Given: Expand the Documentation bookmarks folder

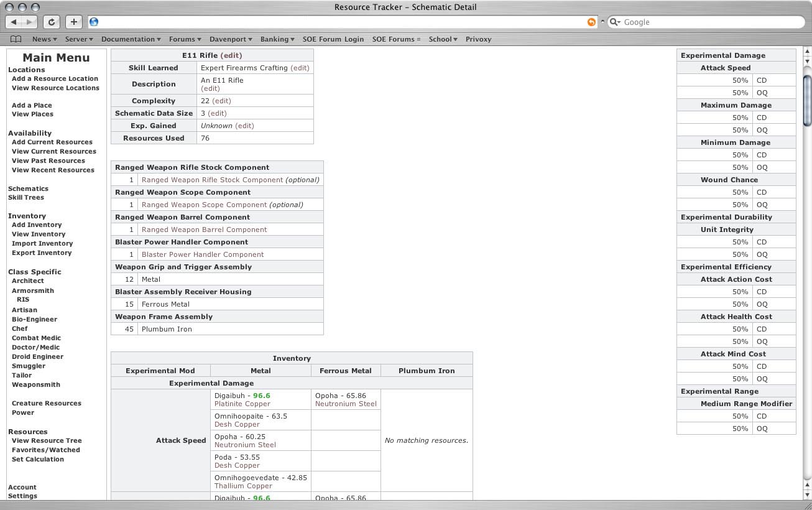Looking at the screenshot, I should tap(131, 39).
